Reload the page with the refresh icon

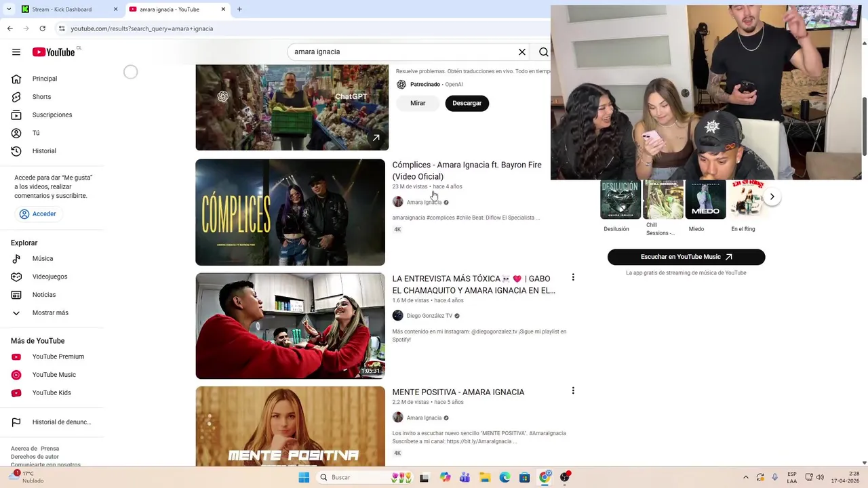pyautogui.click(x=42, y=28)
